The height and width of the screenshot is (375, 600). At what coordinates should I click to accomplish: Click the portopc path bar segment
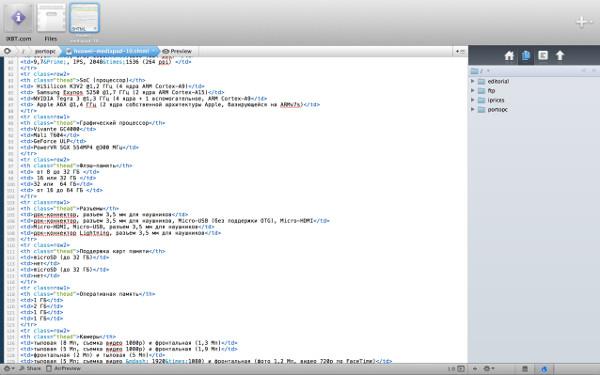point(45,51)
